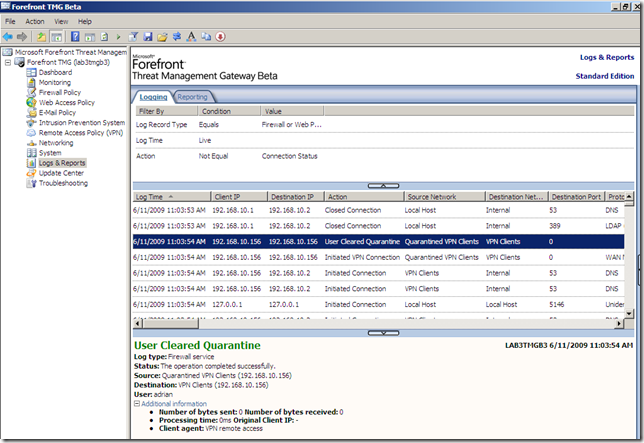
Task: Sort by the Log Time column header
Action: 172,197
